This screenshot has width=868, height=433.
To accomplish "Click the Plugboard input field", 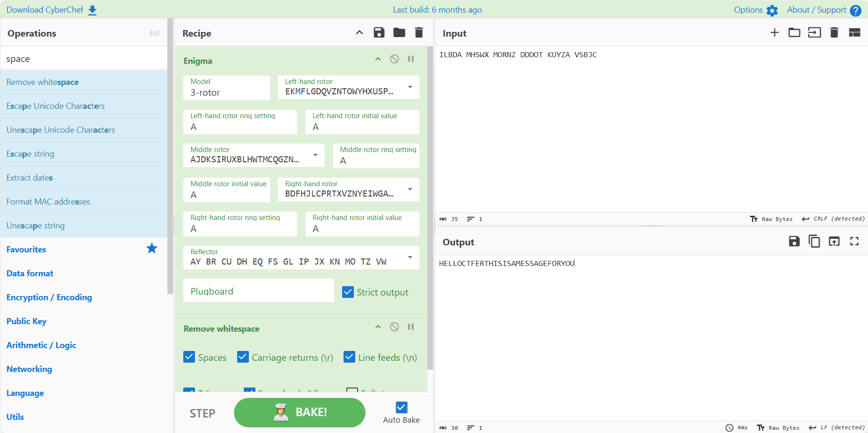I will [259, 291].
